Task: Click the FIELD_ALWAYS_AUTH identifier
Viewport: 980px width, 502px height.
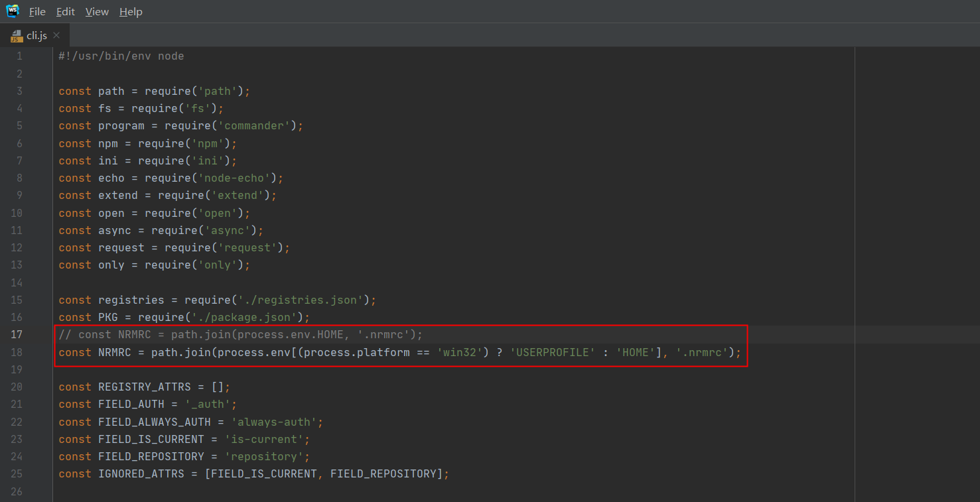Action: pyautogui.click(x=155, y=422)
